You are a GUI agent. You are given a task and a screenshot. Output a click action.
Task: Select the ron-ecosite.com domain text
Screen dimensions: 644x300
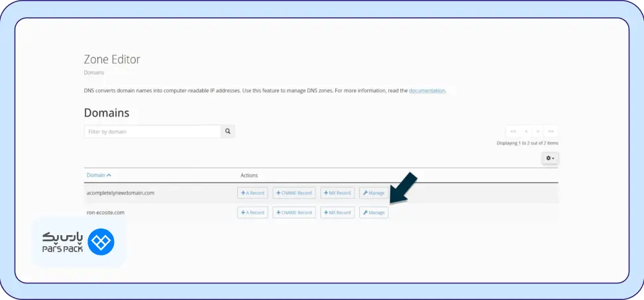[105, 213]
